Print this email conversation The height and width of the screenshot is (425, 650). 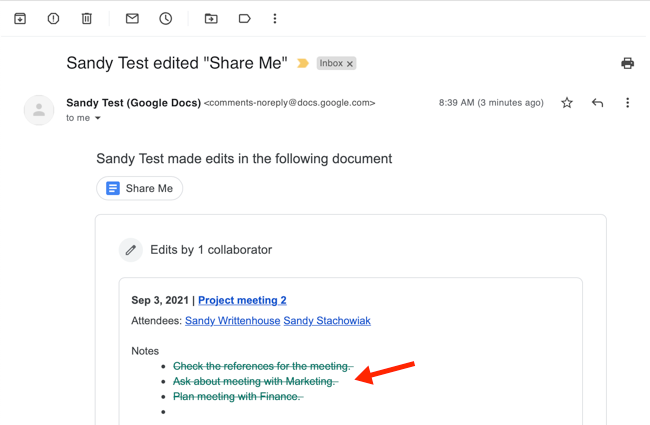(x=627, y=63)
